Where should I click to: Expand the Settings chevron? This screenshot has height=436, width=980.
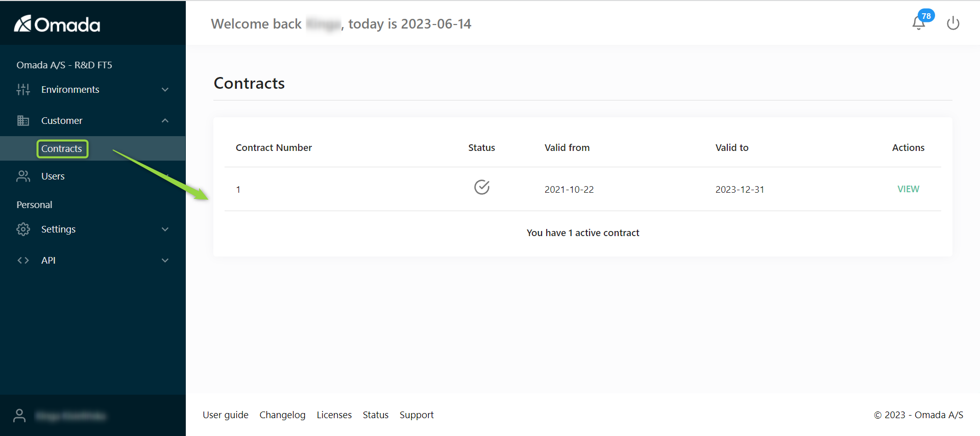165,229
